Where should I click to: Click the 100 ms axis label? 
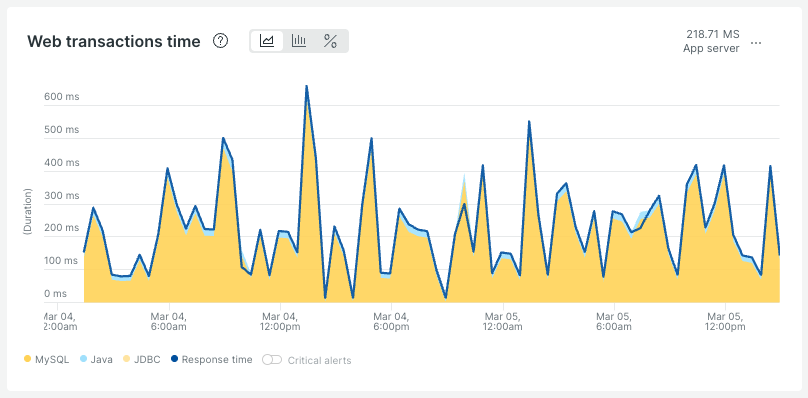tap(61, 261)
